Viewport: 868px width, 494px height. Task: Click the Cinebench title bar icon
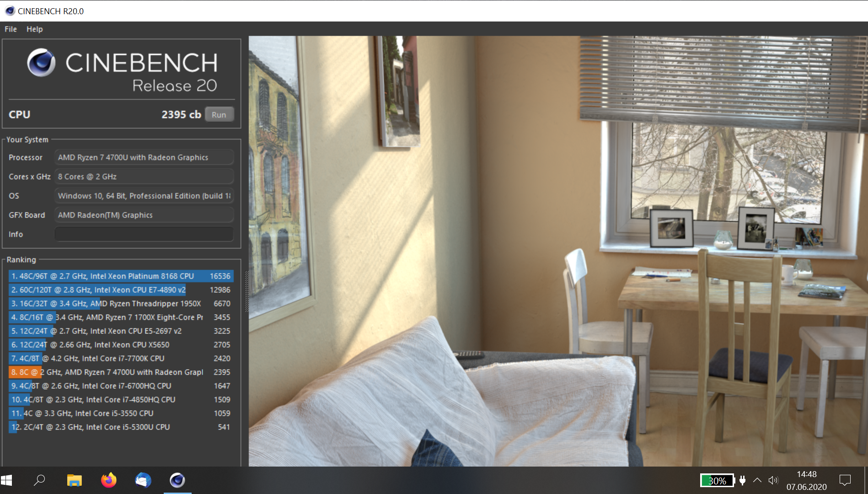(10, 11)
